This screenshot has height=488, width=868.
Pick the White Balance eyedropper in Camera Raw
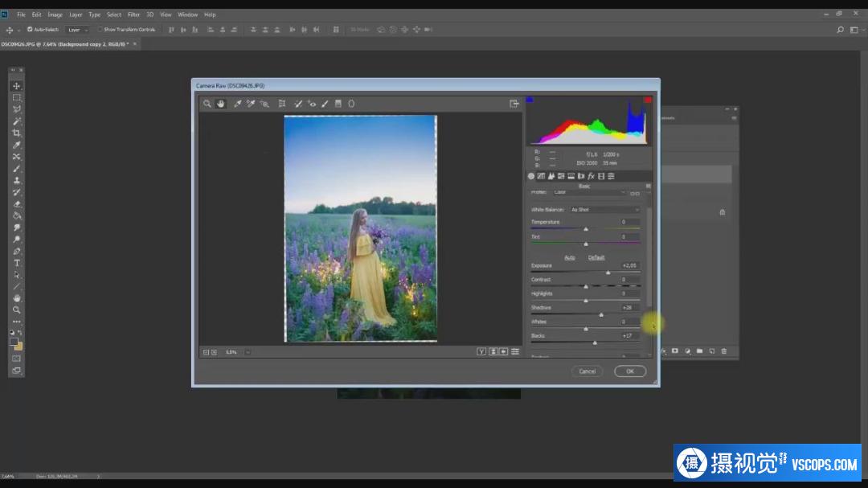pos(237,104)
